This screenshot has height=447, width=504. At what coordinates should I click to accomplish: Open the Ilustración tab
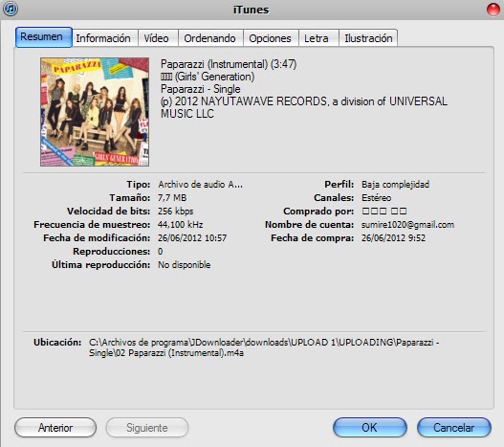tap(368, 38)
